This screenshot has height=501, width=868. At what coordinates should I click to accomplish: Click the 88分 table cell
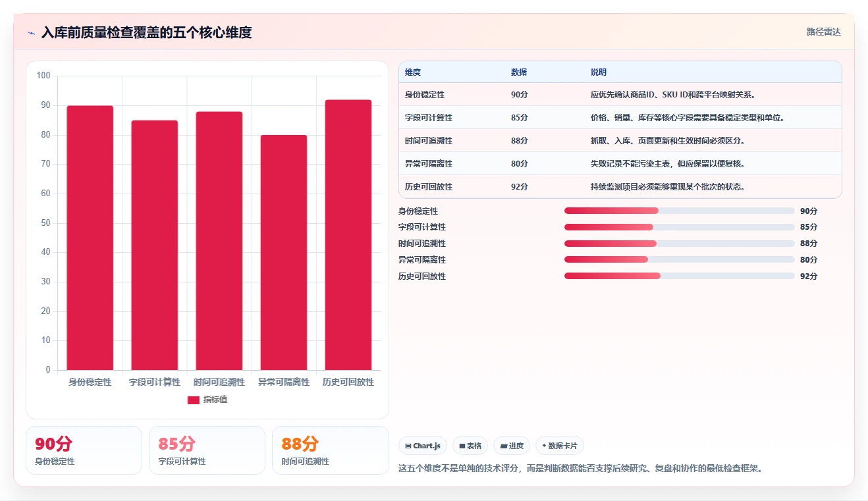tap(520, 140)
